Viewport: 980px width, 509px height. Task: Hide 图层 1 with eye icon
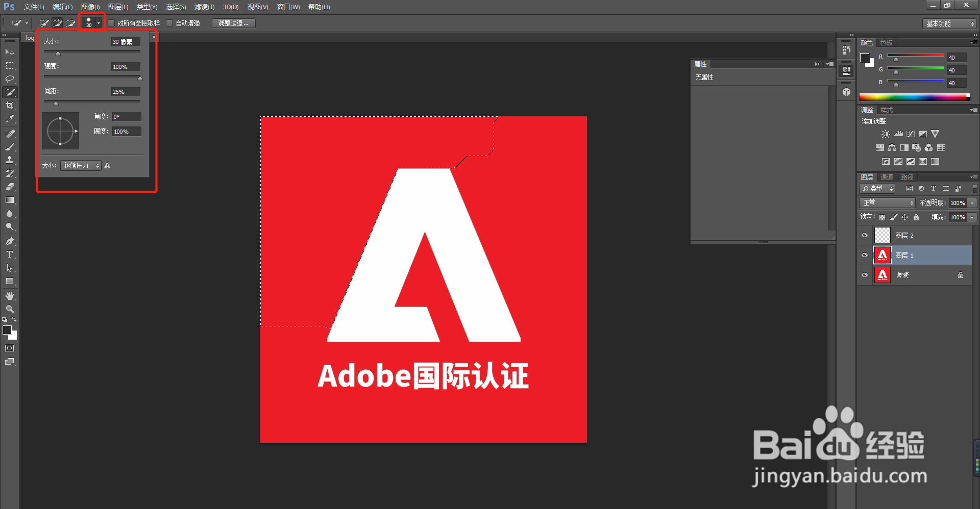point(865,255)
